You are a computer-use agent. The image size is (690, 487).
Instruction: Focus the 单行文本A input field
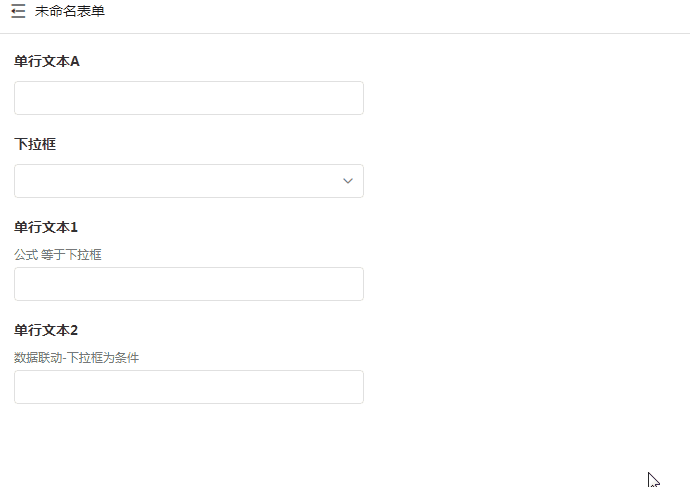[x=188, y=98]
